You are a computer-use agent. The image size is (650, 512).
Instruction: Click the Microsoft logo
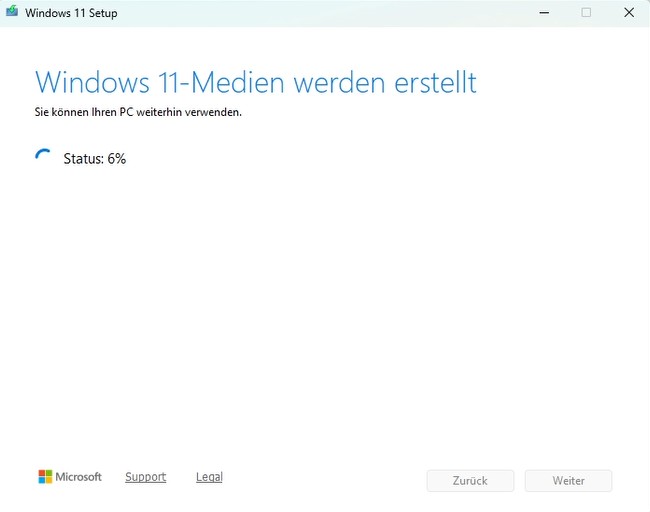(70, 477)
